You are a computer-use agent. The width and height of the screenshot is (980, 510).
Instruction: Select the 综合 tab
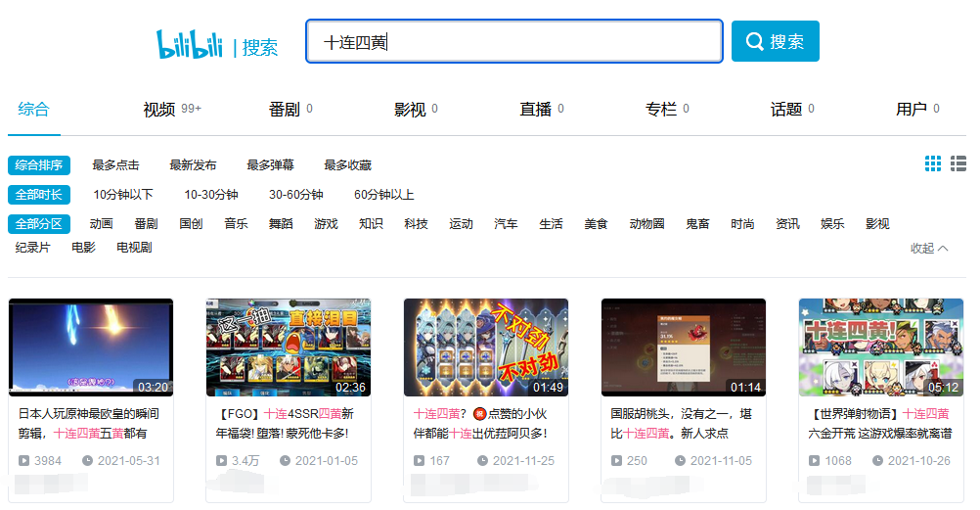click(x=34, y=110)
